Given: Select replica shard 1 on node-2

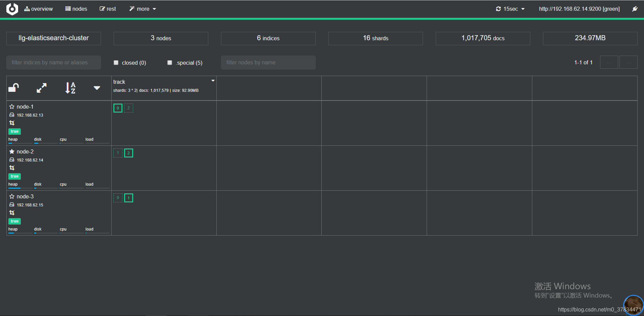Looking at the screenshot, I should (x=118, y=153).
